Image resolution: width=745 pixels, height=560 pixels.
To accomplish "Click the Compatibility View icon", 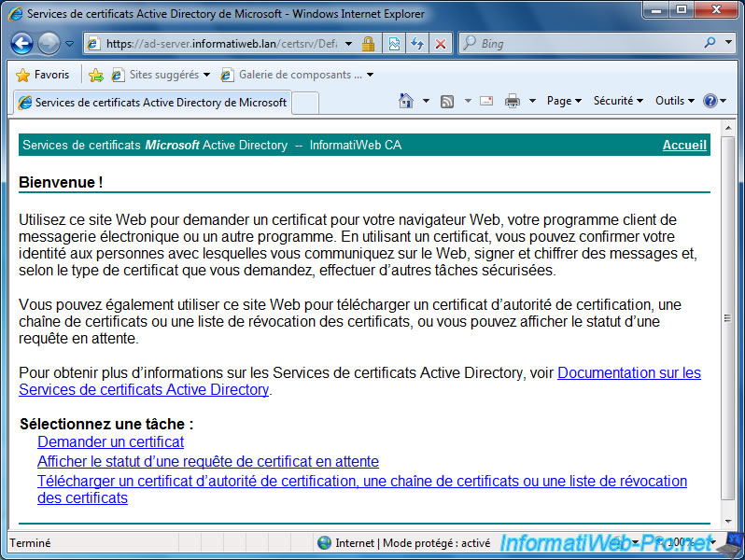I will [x=394, y=44].
